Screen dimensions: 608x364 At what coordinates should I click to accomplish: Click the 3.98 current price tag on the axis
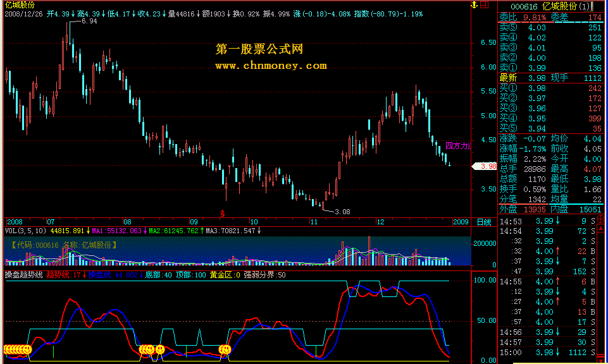pos(485,166)
